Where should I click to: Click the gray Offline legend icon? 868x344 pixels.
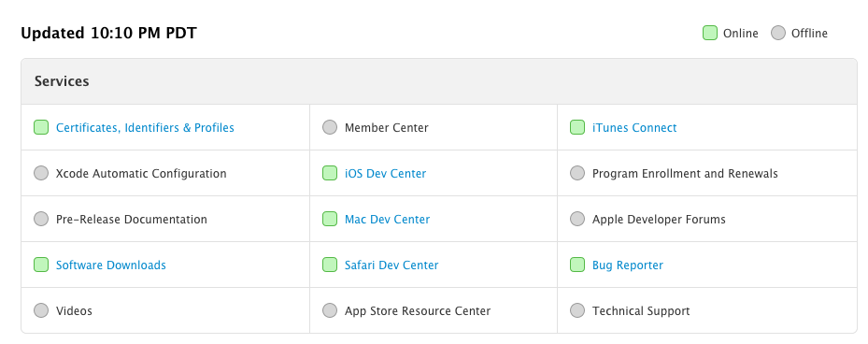tap(778, 34)
